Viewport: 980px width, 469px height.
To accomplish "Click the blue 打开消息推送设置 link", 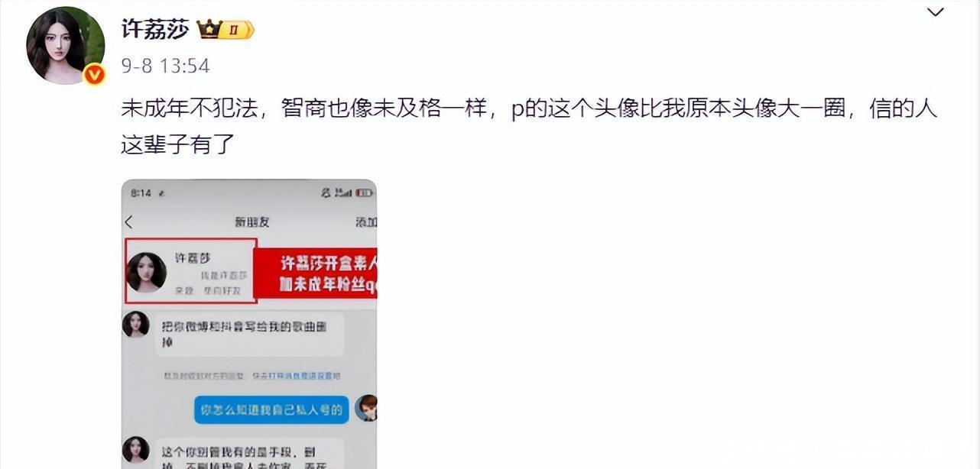I will point(300,376).
